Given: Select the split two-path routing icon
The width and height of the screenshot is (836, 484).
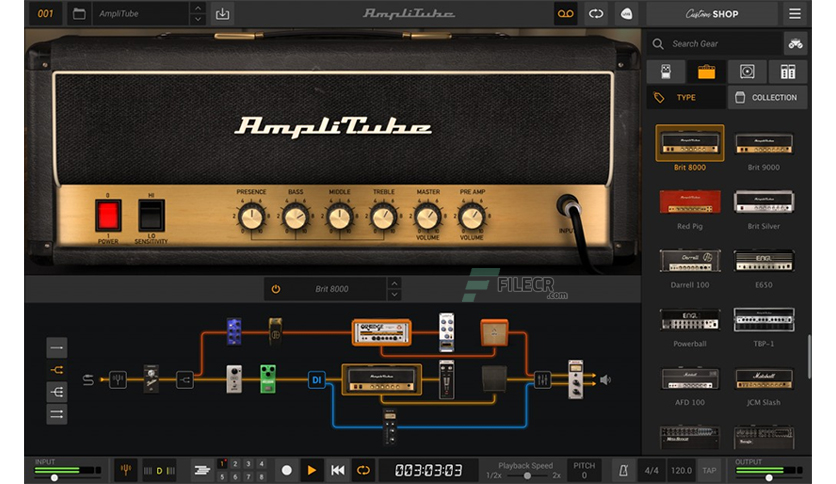Looking at the screenshot, I should coord(57,369).
